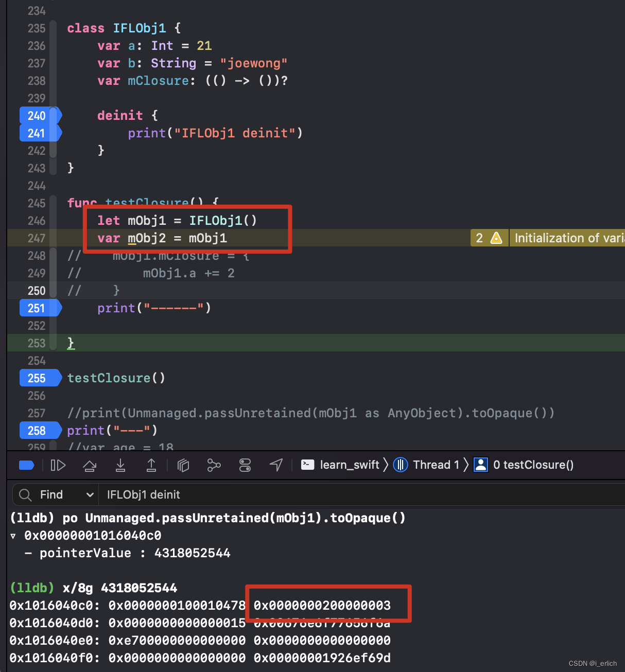Click the class IFLObj1 declaration text

pos(124,28)
